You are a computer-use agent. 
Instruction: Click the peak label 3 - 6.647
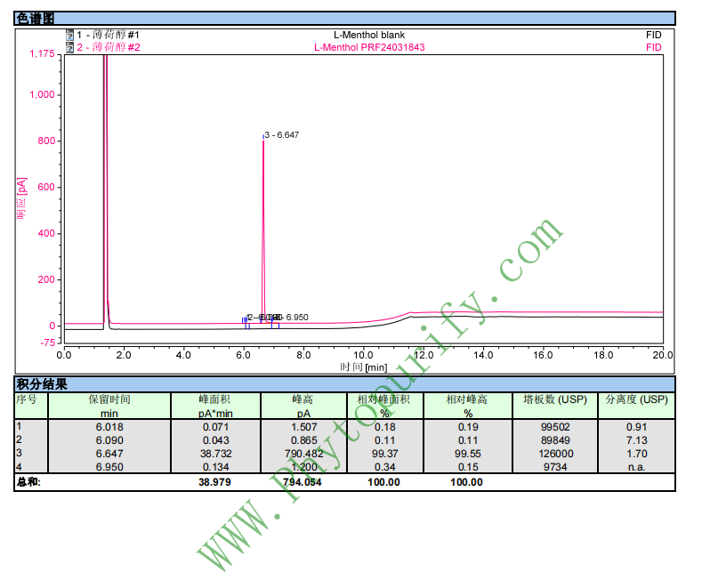[281, 135]
